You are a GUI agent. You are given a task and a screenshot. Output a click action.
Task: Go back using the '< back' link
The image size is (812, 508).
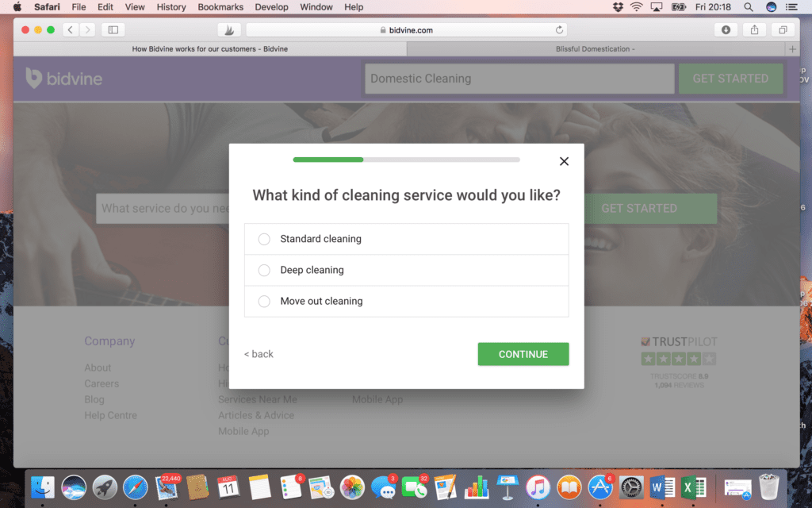coord(259,354)
